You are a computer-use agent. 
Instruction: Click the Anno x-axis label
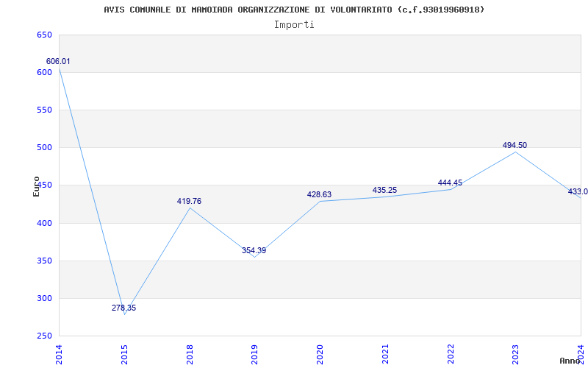pyautogui.click(x=571, y=361)
